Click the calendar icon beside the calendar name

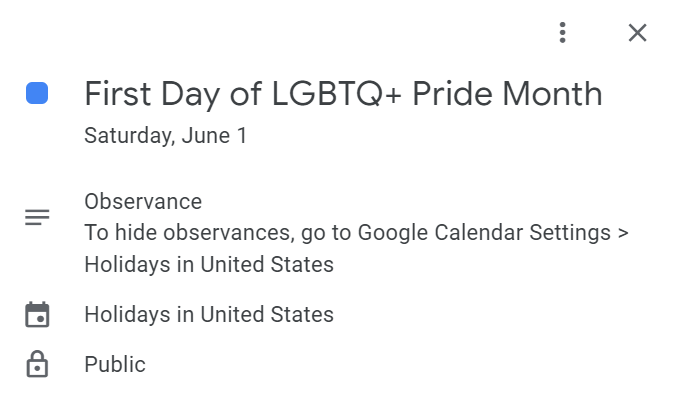click(37, 315)
